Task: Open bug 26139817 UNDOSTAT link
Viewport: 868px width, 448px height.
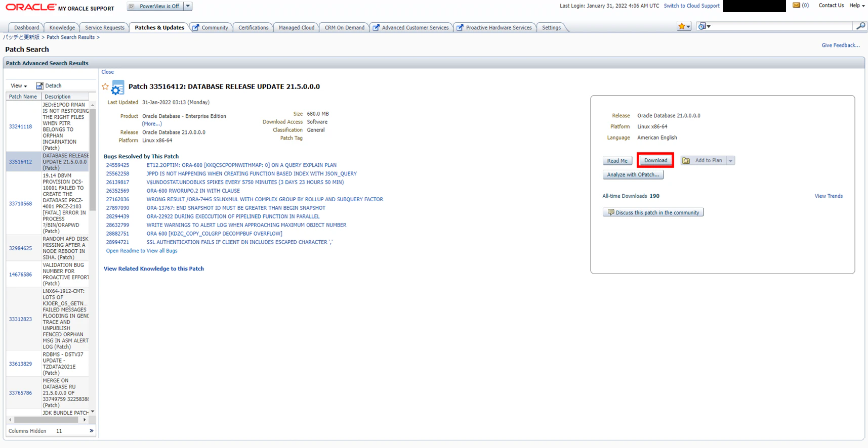Action: click(117, 182)
